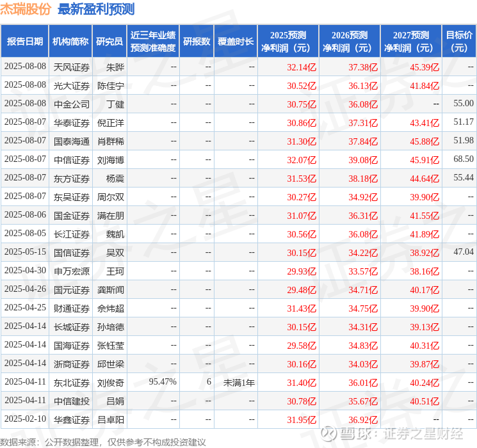The height and width of the screenshot is (448, 477).
Task: Click the 数据来源 disclaimer text
Action: pyautogui.click(x=103, y=442)
